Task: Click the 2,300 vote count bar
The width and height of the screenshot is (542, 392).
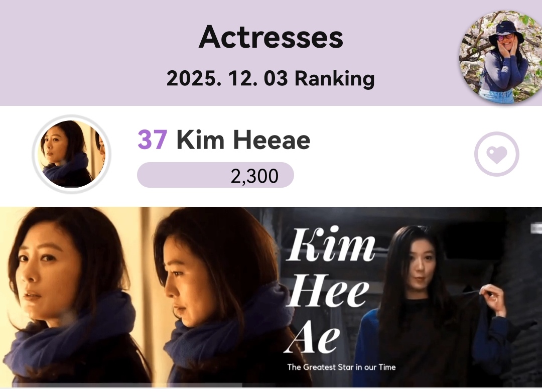Action: coord(215,175)
